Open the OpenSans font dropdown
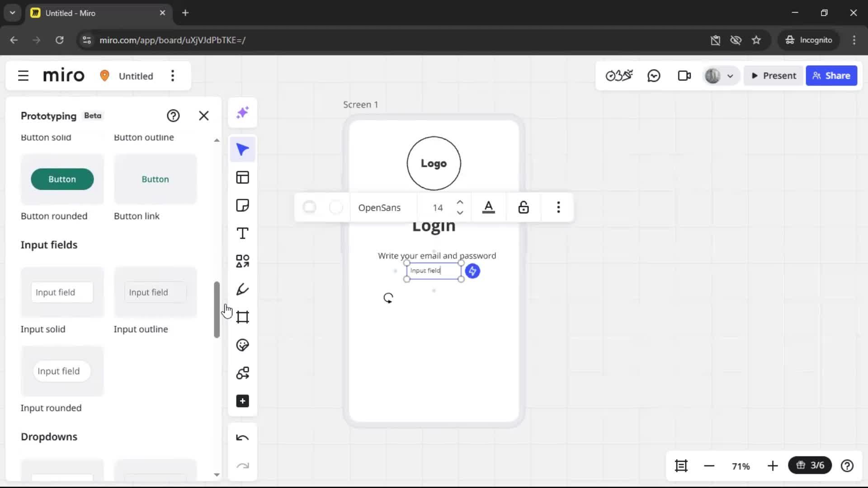 [380, 208]
